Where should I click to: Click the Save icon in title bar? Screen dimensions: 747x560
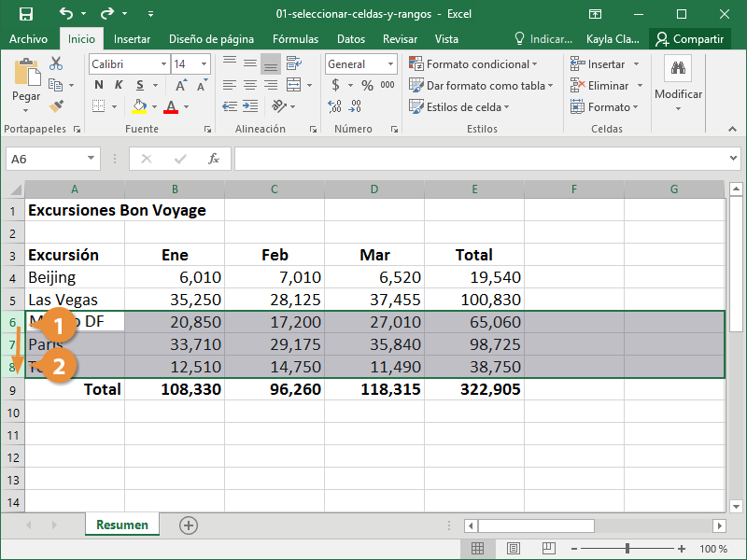[25, 14]
